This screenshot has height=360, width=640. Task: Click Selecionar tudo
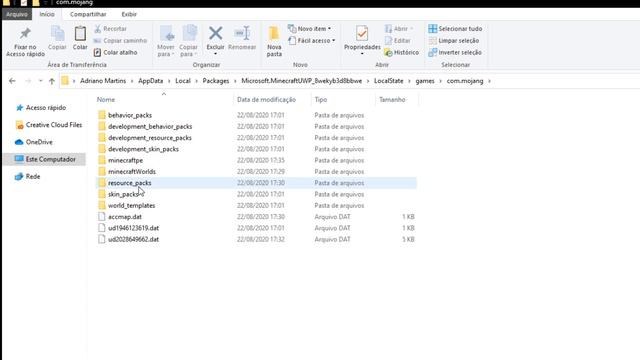[455, 29]
